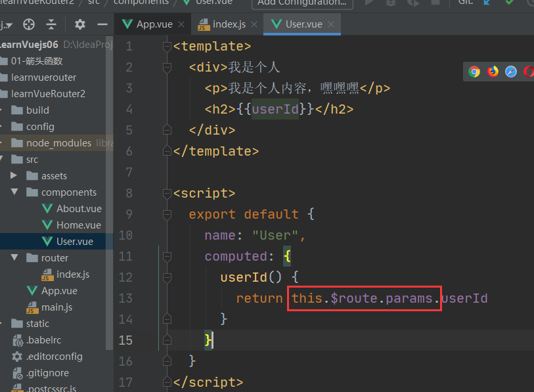Click the "User" name string value
Viewport: 534px width, 392px height.
tap(275, 235)
